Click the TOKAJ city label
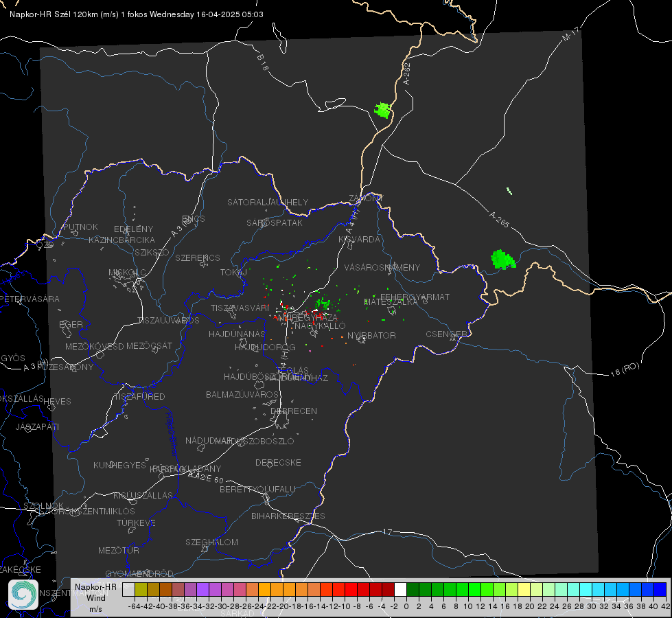672x618 pixels. [233, 273]
